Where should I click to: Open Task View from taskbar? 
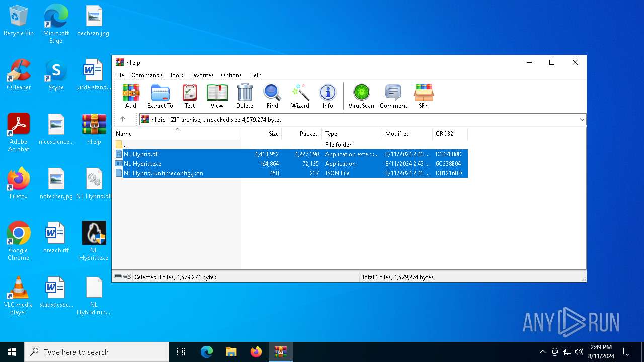(x=181, y=352)
